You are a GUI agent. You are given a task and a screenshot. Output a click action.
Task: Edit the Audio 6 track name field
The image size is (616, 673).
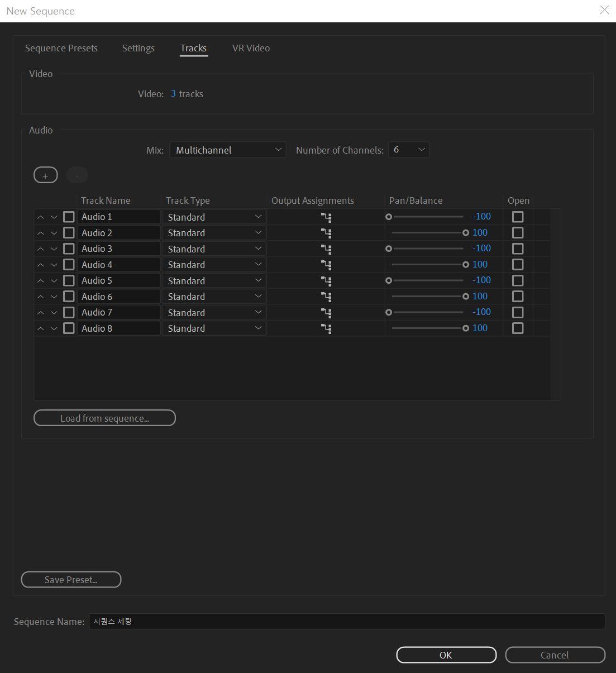pos(119,297)
